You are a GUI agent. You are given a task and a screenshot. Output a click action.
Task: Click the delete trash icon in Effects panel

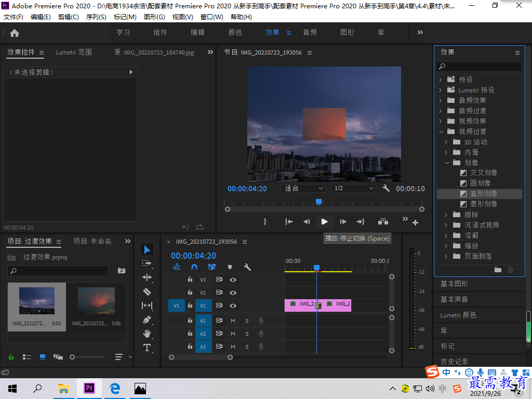[510, 270]
